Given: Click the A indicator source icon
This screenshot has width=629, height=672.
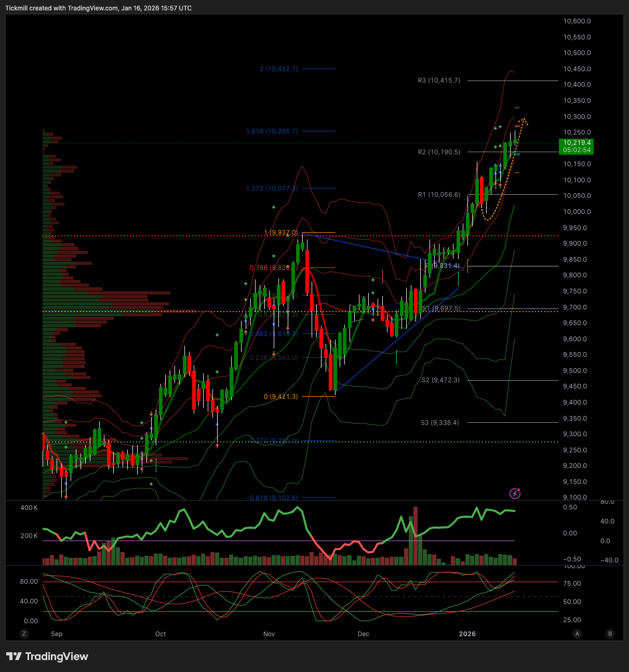Looking at the screenshot, I should (x=577, y=634).
